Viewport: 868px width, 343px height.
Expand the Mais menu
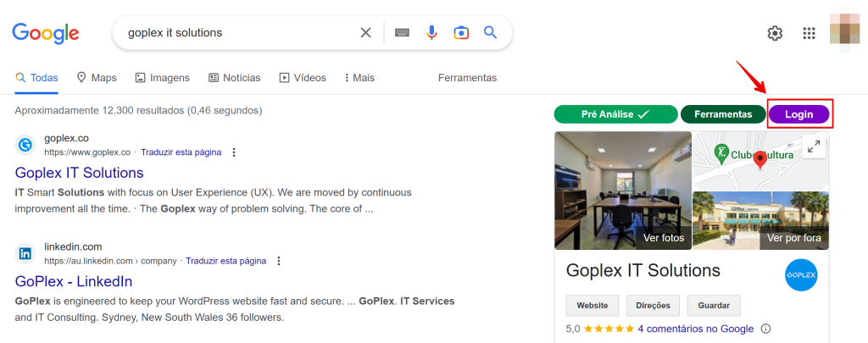359,78
